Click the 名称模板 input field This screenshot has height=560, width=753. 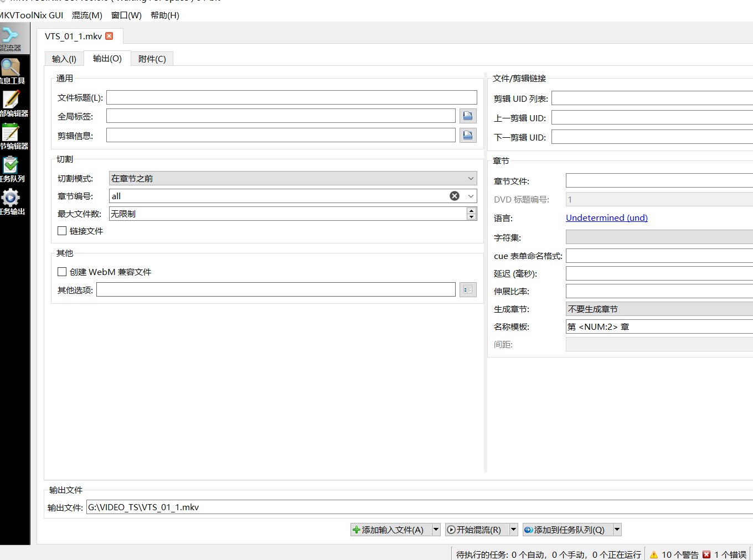click(659, 326)
